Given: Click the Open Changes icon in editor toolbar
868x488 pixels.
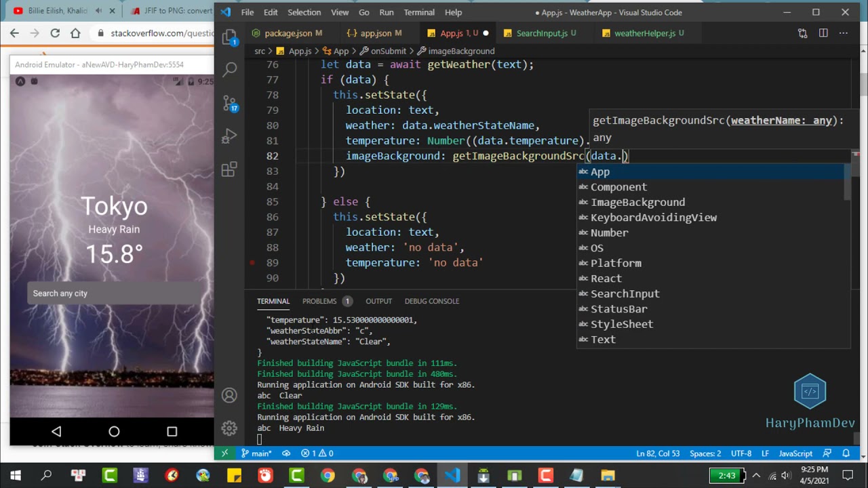Looking at the screenshot, I should [803, 33].
